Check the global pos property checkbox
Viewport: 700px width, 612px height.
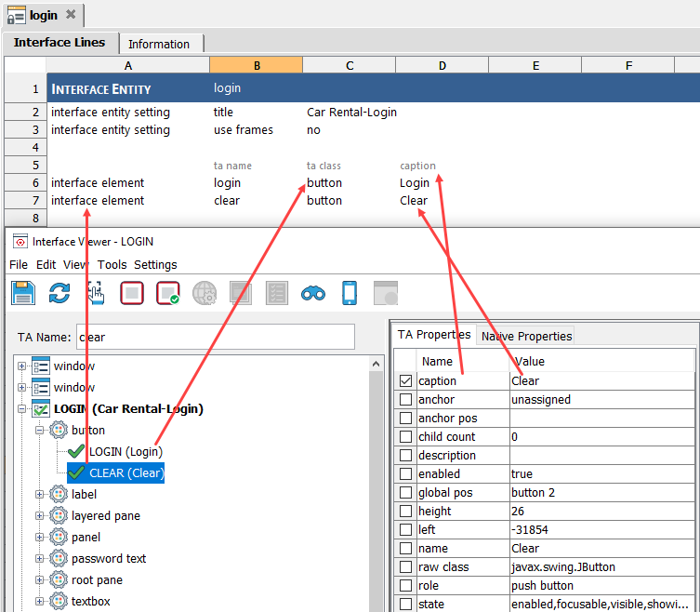(x=405, y=492)
